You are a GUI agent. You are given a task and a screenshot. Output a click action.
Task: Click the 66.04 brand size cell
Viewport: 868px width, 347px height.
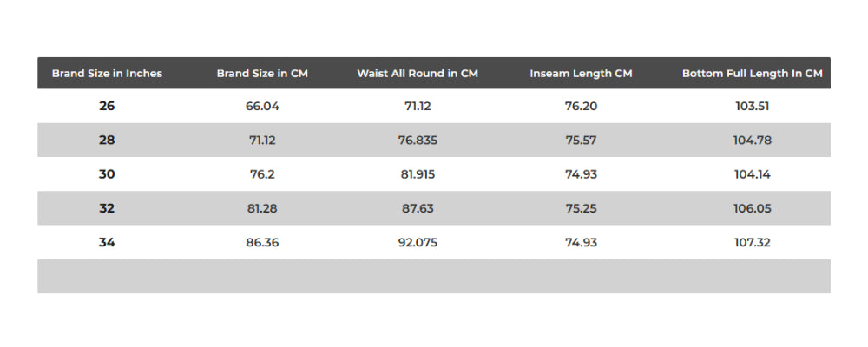(262, 106)
